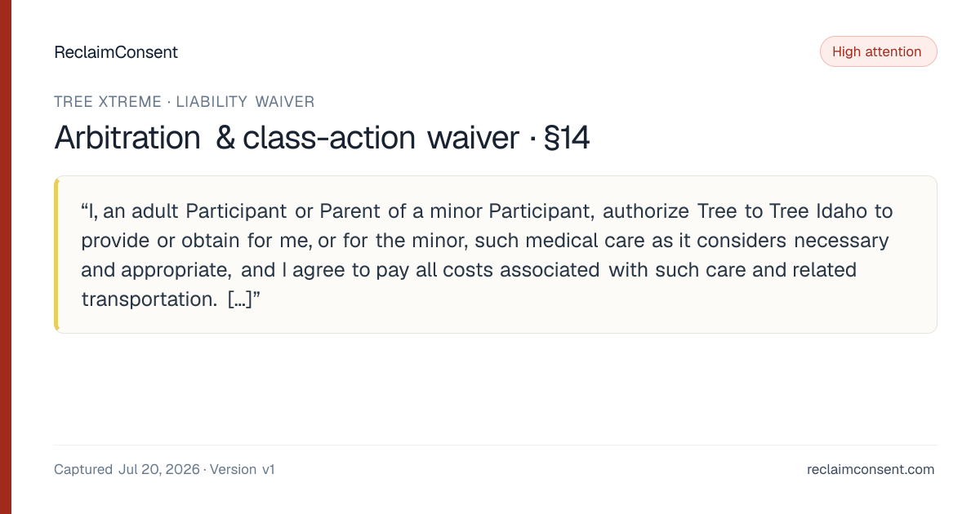This screenshot has width=980, height=514.
Task: Open the Version v1 label
Action: [243, 469]
